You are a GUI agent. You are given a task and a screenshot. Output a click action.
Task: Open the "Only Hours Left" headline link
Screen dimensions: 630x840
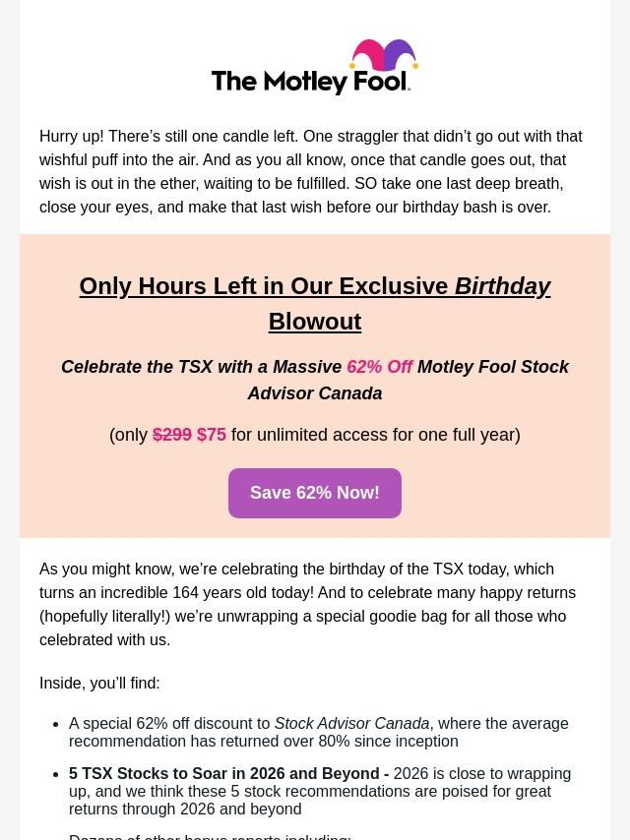pos(264,286)
